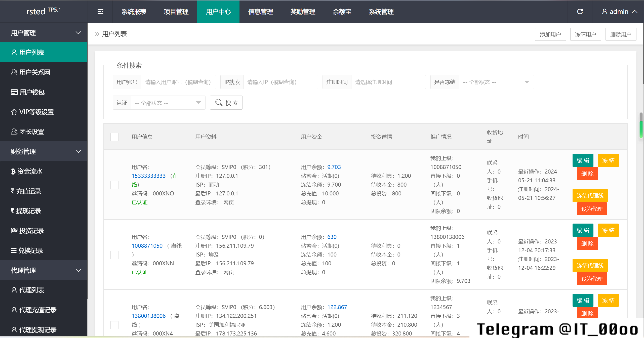Click the 团长设置 person icon
Viewport: 644px width, 338px height.
click(14, 132)
